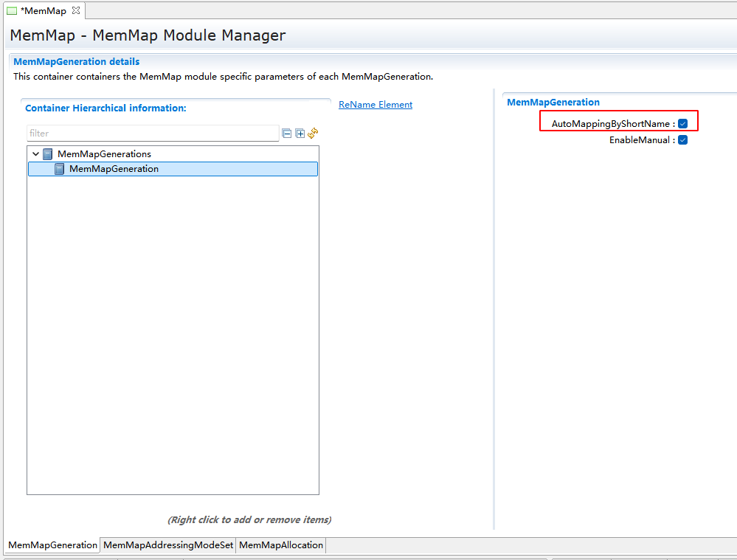Click the yellow refresh/sync arrows icon
The height and width of the screenshot is (560, 737).
point(313,133)
